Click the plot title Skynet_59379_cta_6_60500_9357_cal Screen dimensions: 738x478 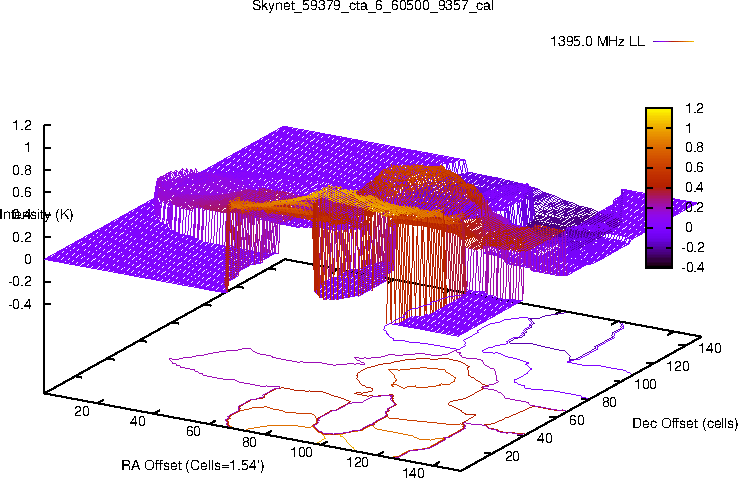click(373, 6)
